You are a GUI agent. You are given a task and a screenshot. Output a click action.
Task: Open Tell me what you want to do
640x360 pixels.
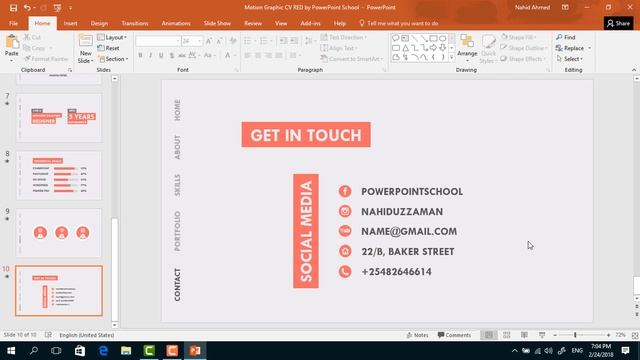point(398,23)
